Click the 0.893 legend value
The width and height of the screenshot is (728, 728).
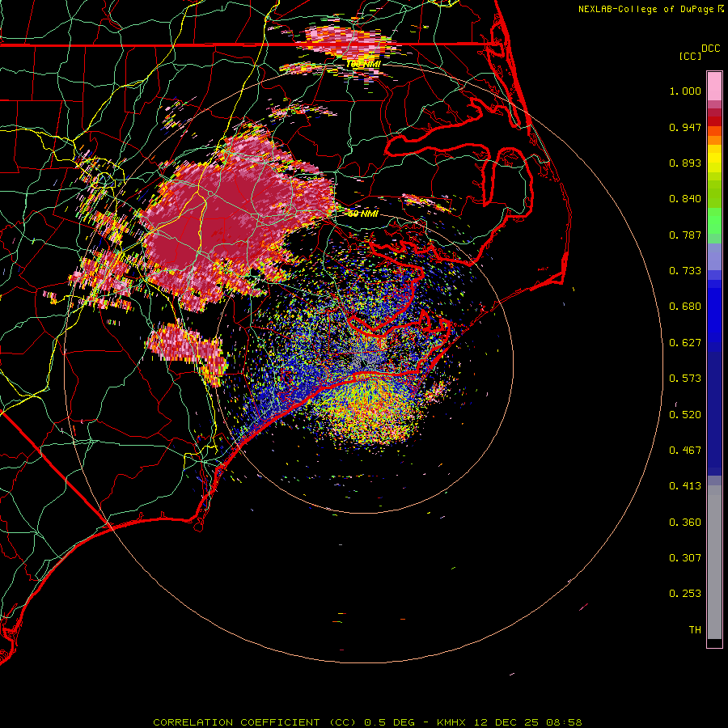point(685,163)
